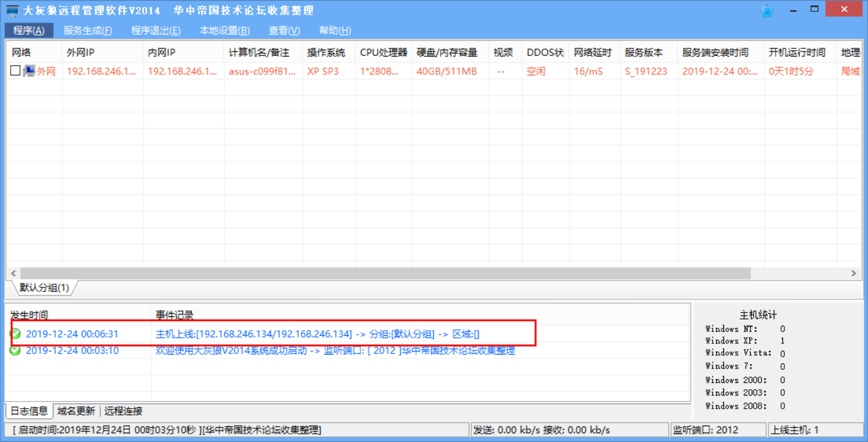The image size is (868, 442).
Task: Click the host list horizontal scrollbar thumb
Action: 386,273
